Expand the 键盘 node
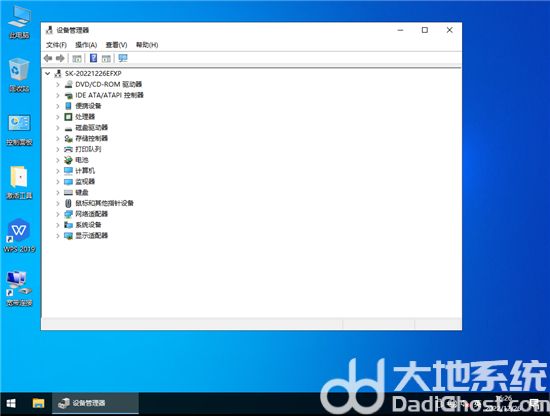 click(x=58, y=192)
